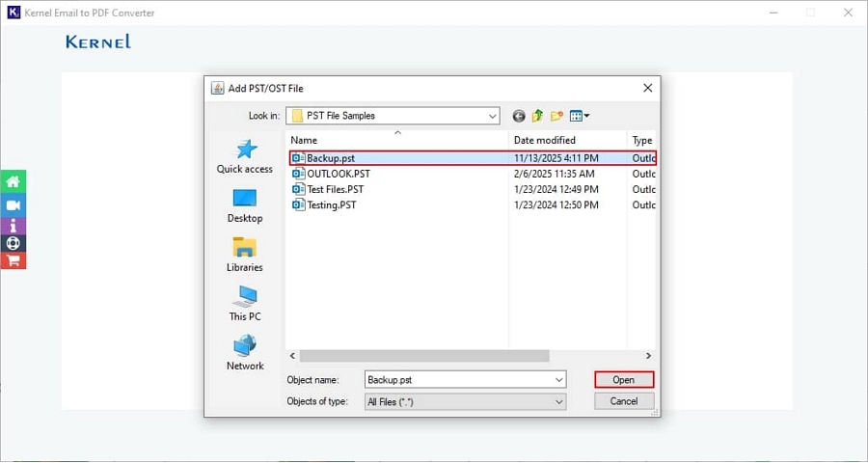Expand the Look in folder dropdown
868x463 pixels.
point(492,116)
